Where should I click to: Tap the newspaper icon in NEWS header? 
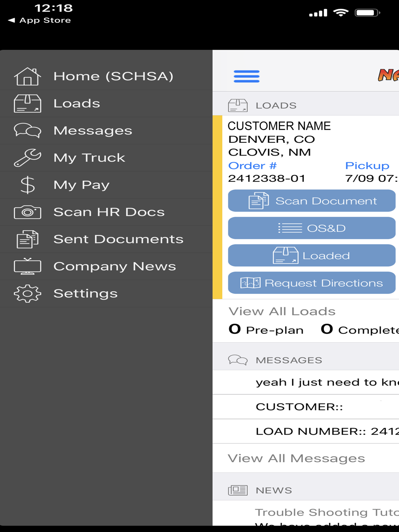[238, 490]
